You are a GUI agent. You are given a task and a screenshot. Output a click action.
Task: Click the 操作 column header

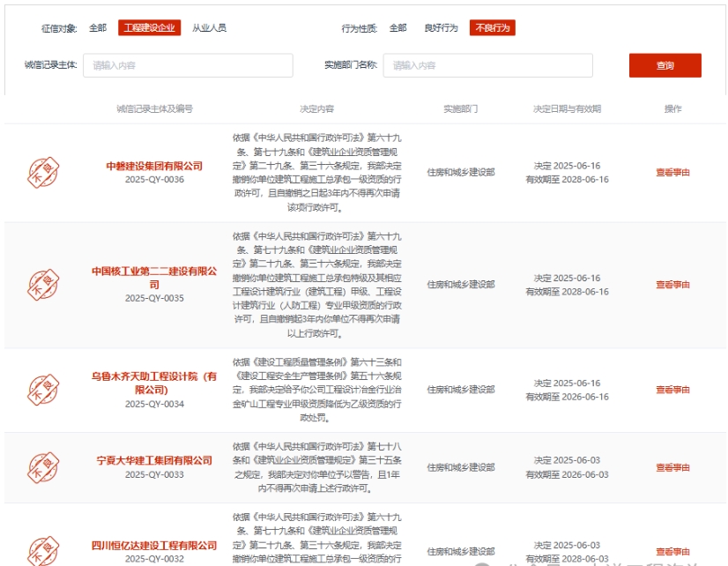[x=672, y=108]
